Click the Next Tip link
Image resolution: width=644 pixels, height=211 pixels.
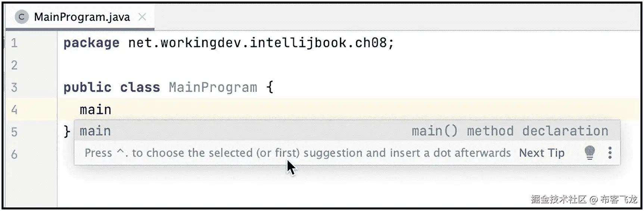542,153
